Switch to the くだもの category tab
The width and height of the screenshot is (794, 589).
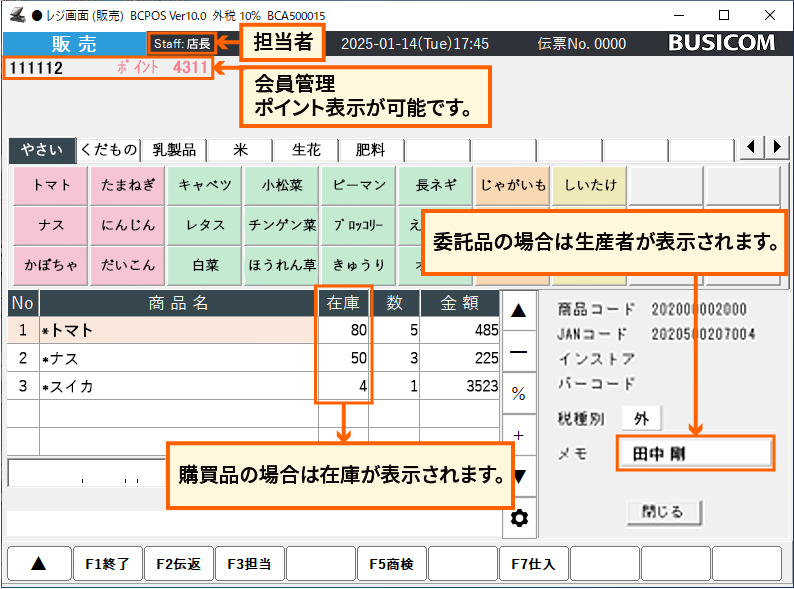coord(109,150)
